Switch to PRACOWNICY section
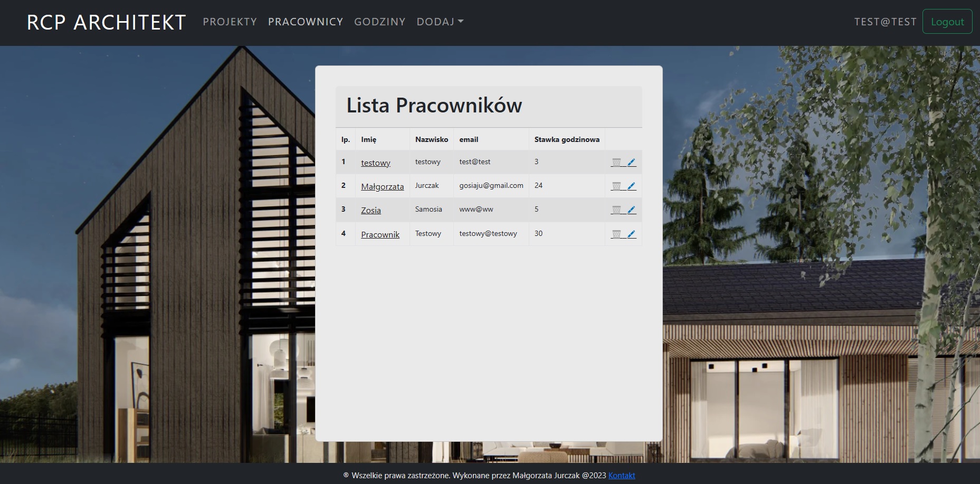 pyautogui.click(x=305, y=22)
